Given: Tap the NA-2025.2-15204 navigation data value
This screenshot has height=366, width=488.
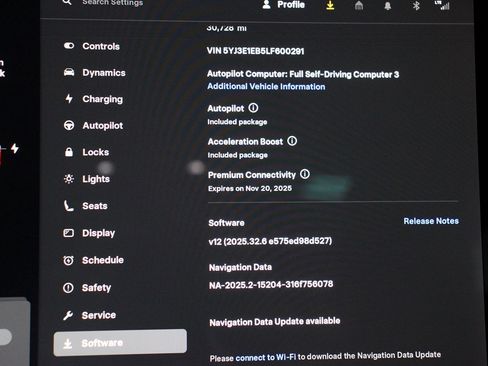Looking at the screenshot, I should tap(271, 285).
